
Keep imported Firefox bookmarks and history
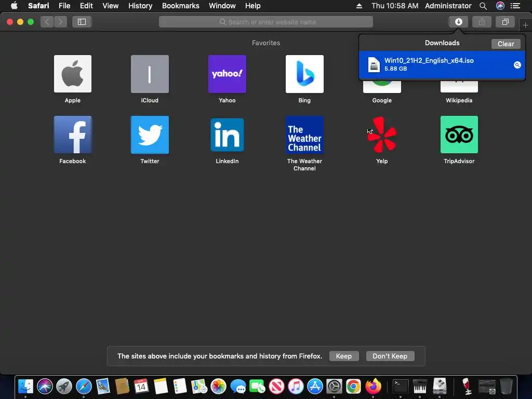pos(344,356)
